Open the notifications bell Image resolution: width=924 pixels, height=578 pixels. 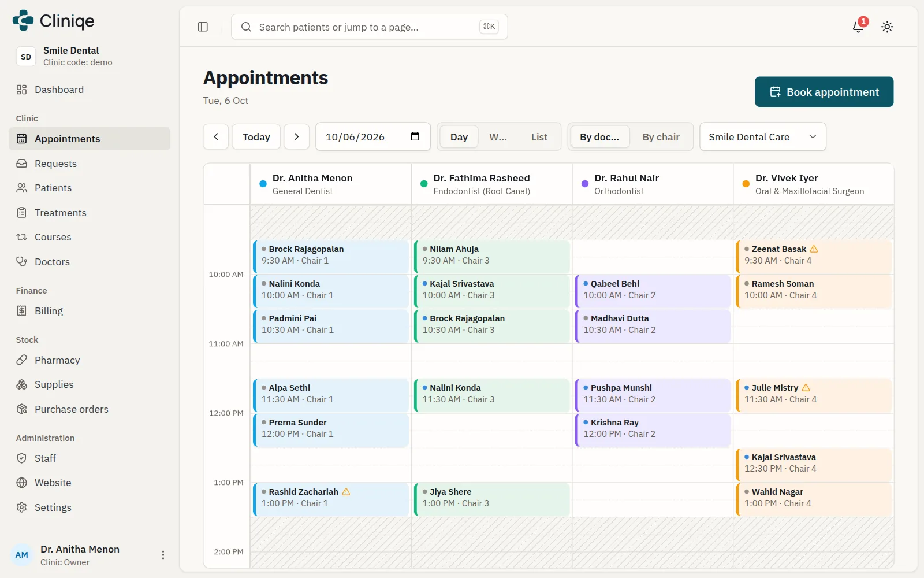pos(859,27)
